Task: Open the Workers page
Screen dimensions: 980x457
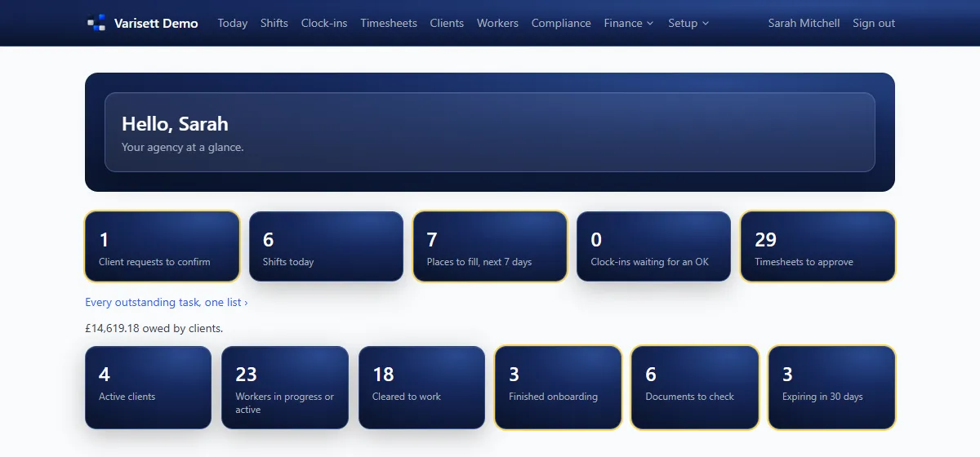Action: tap(497, 23)
